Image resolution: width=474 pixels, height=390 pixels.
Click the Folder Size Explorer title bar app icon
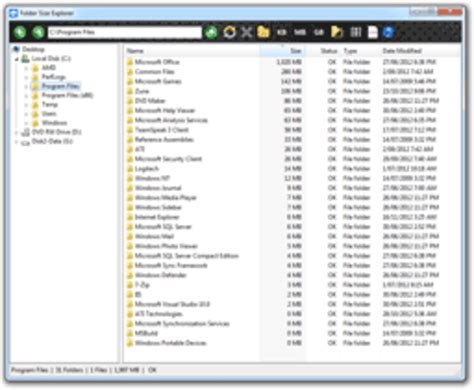click(13, 13)
